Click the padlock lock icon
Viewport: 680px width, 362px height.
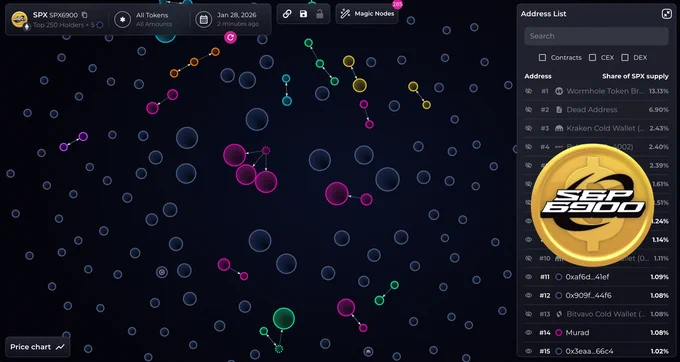[x=320, y=14]
